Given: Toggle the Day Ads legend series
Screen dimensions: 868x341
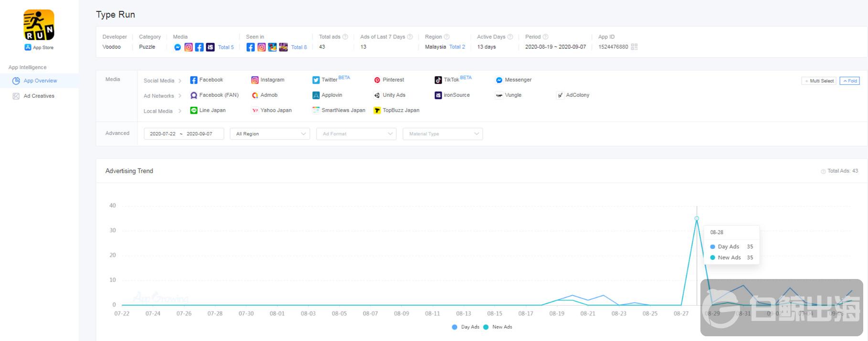Looking at the screenshot, I should click(x=466, y=327).
